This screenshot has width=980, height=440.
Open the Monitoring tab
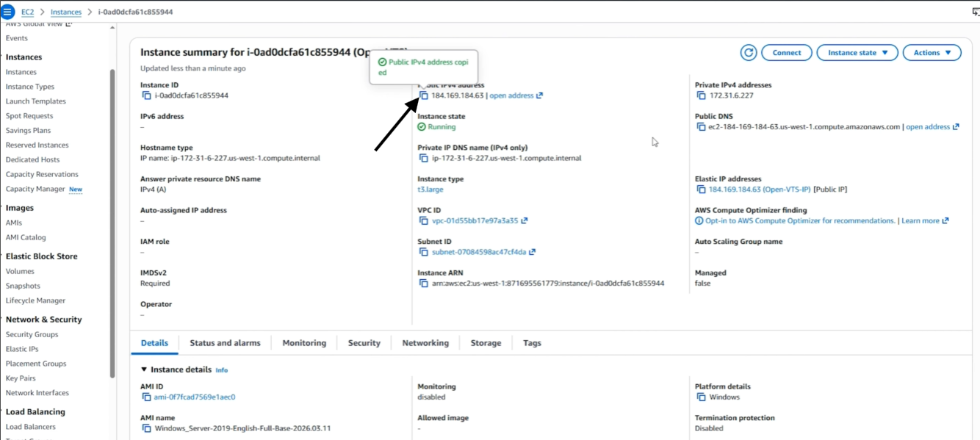coord(304,343)
